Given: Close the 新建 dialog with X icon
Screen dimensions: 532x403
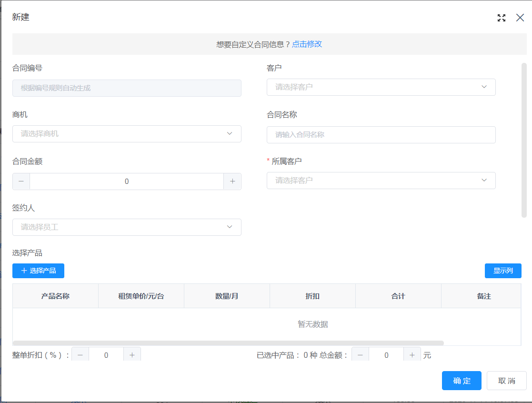Looking at the screenshot, I should [520, 18].
